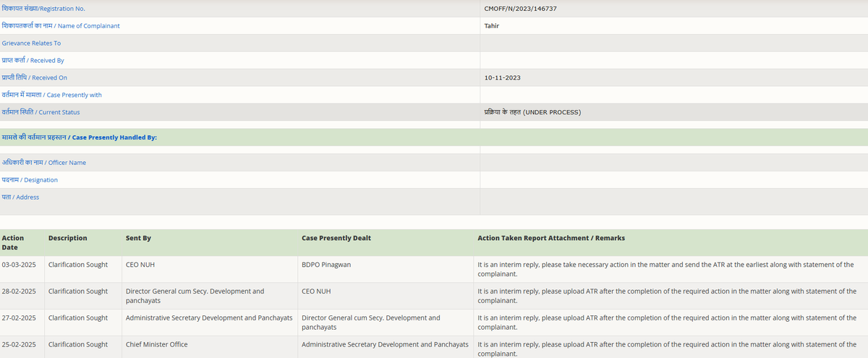This screenshot has width=868, height=358.
Task: Click Clarification Sought in the 27-02-2025 row
Action: click(x=78, y=318)
